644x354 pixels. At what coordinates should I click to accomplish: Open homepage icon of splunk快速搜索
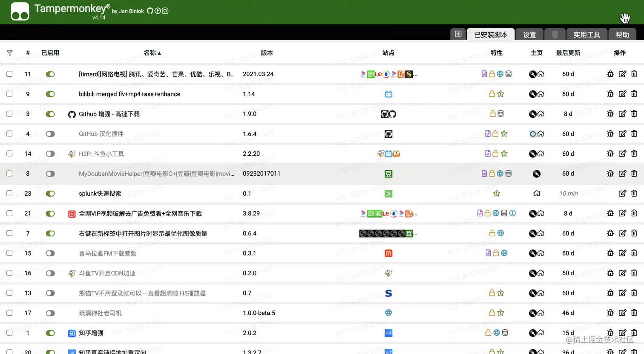[537, 193]
